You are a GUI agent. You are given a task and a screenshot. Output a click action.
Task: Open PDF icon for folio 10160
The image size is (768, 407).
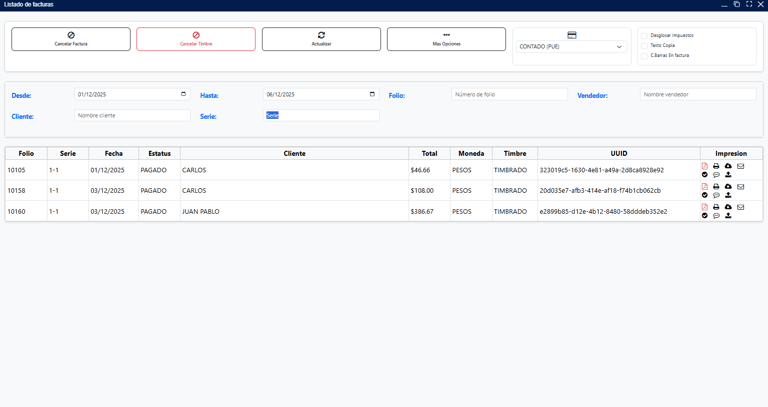pyautogui.click(x=704, y=207)
